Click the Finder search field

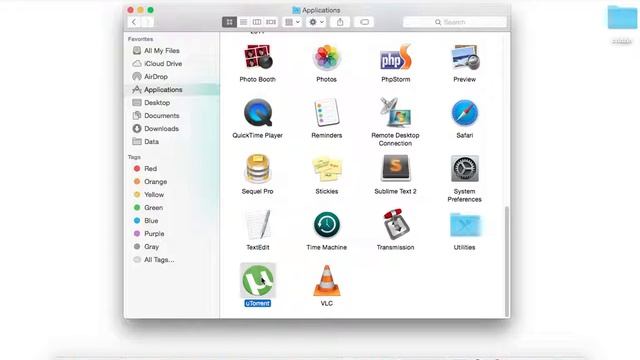click(455, 22)
